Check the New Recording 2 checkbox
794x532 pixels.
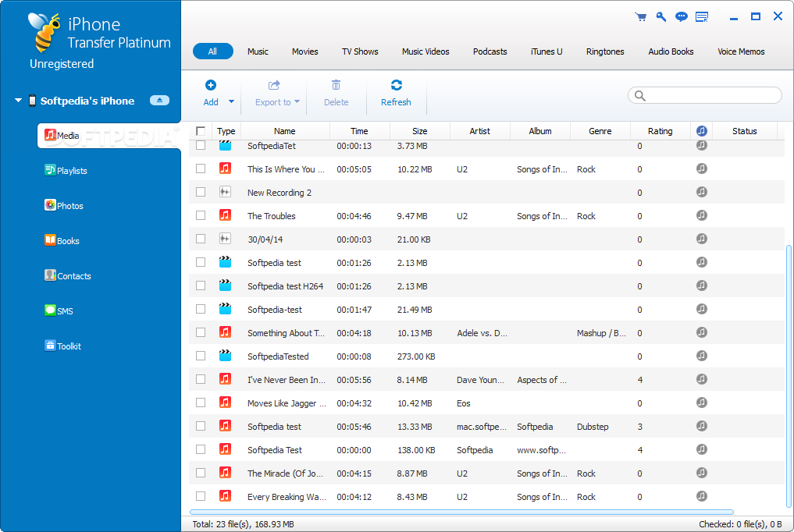click(x=201, y=192)
